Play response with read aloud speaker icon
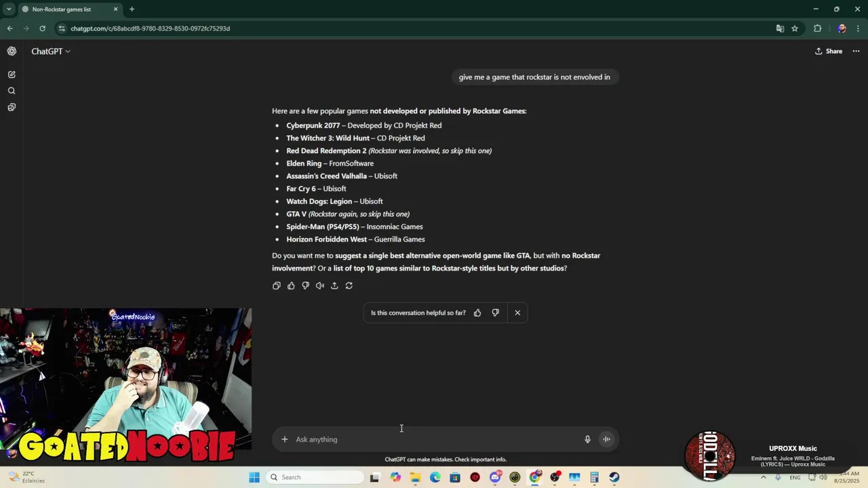Viewport: 868px width, 488px height. [320, 286]
